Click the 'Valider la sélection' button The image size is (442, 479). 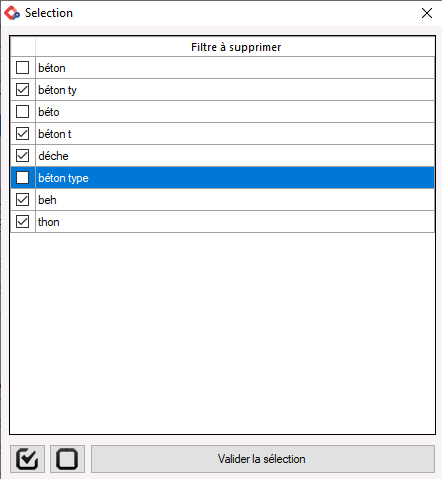click(x=263, y=459)
